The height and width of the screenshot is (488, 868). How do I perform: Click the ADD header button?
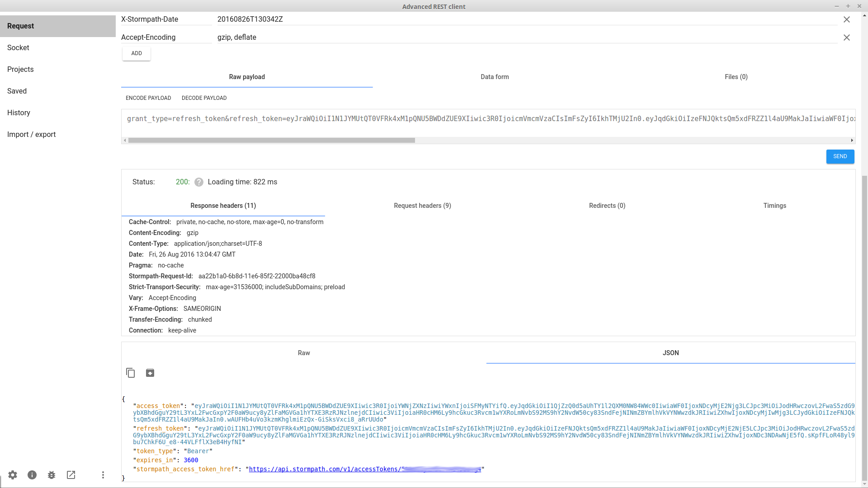pos(137,53)
